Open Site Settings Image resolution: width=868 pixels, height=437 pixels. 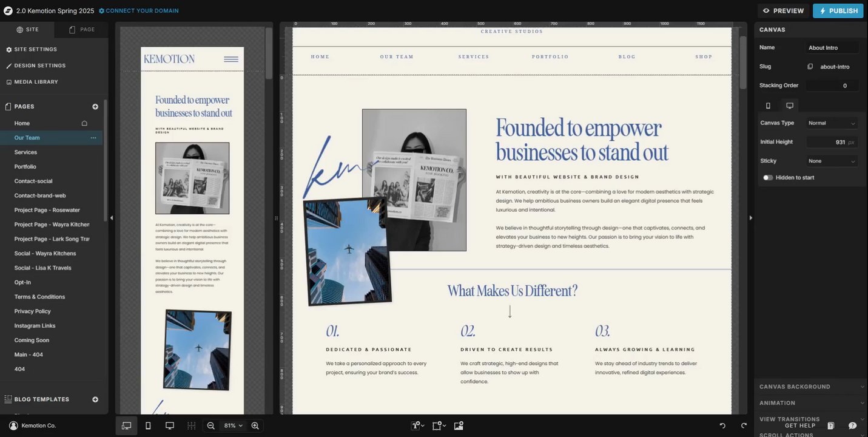click(32, 49)
